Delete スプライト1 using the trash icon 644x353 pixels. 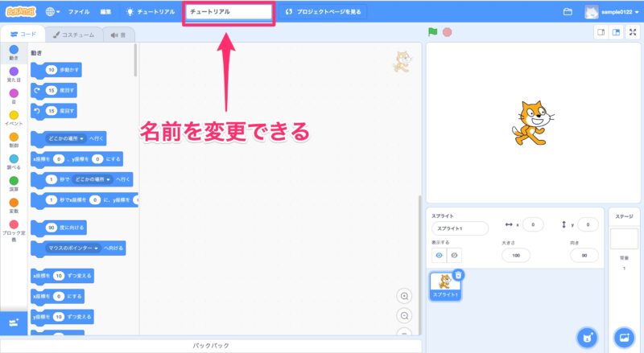tap(458, 274)
